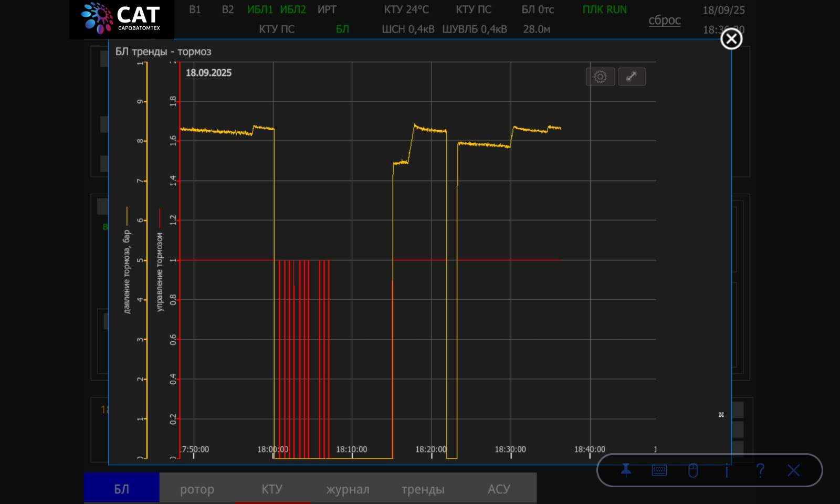Click the pin icon in remote toolbar
This screenshot has height=504, width=840.
coord(626,470)
